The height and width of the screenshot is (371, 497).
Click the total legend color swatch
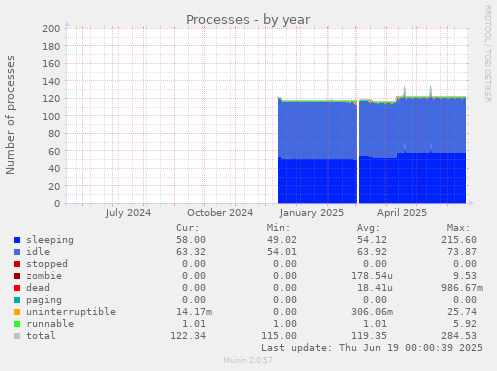(17, 336)
